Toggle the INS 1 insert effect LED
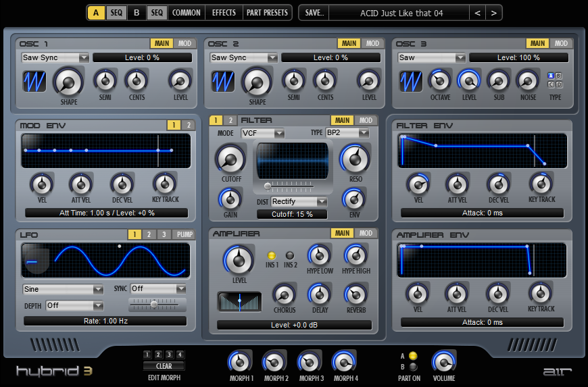The width and height of the screenshot is (588, 387). pos(272,255)
